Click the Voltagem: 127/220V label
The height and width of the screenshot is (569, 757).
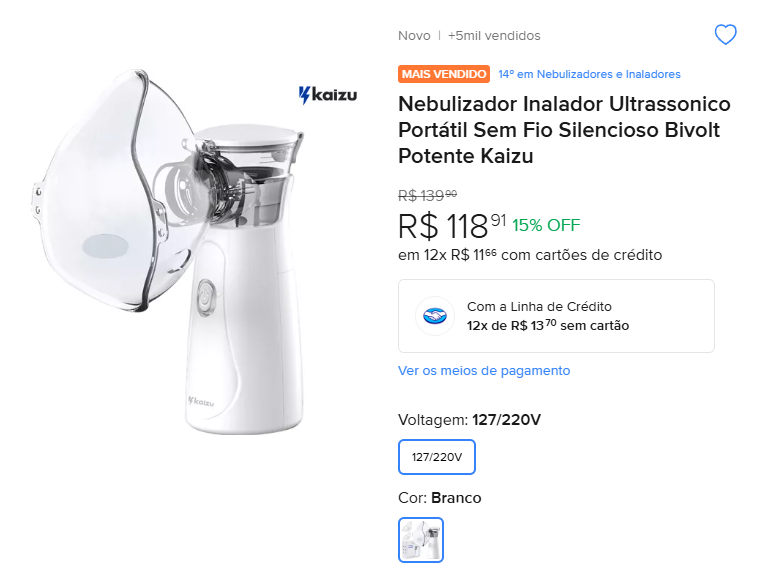[x=469, y=420]
